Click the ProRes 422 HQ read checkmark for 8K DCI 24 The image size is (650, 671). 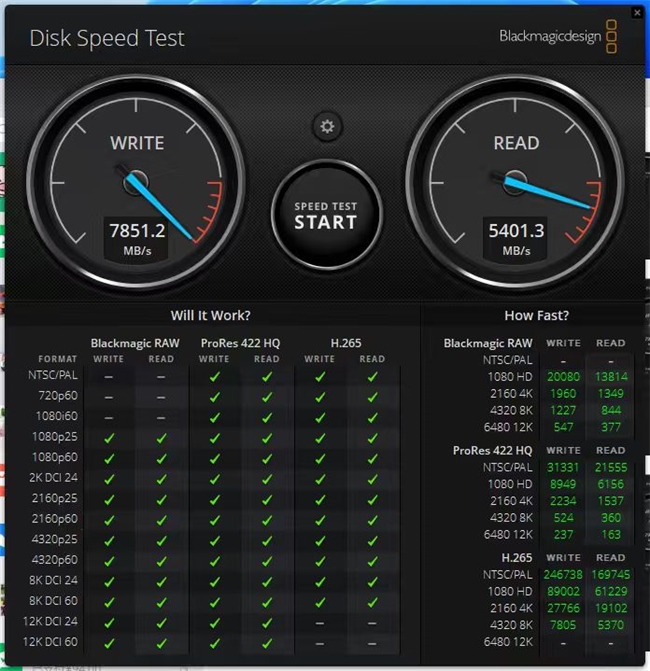tap(267, 582)
